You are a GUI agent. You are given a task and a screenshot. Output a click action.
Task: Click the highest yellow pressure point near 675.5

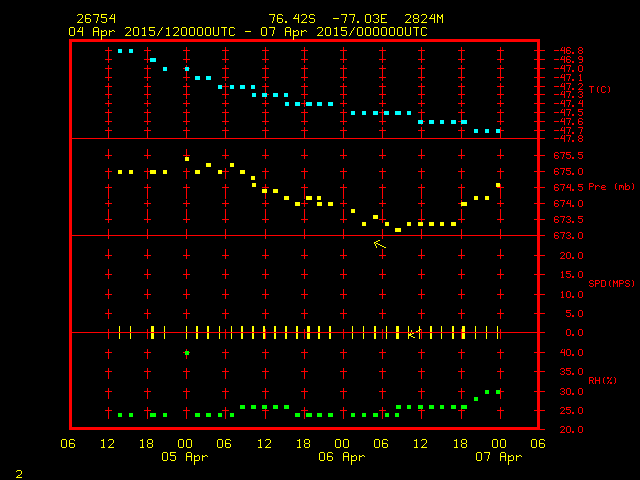tap(187, 159)
